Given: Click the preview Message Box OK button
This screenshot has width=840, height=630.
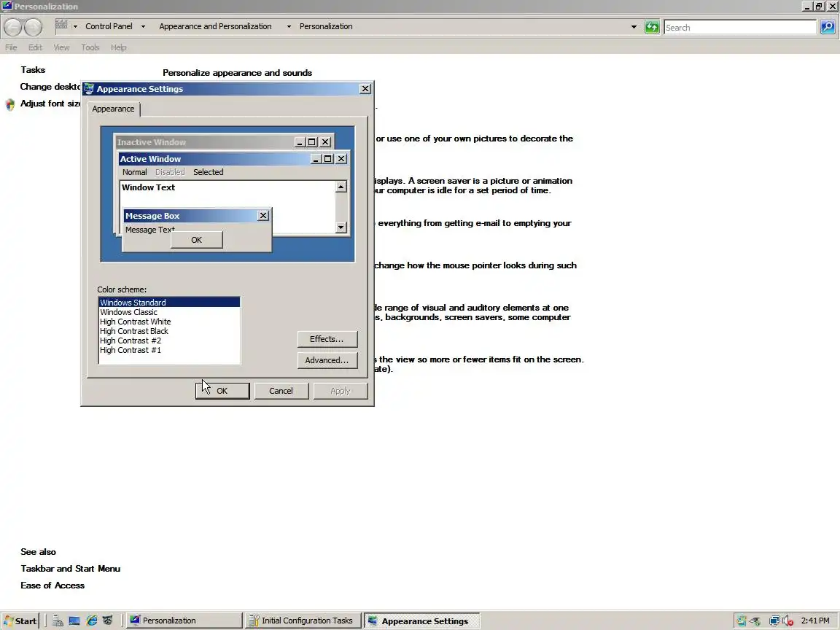Looking at the screenshot, I should pos(197,240).
